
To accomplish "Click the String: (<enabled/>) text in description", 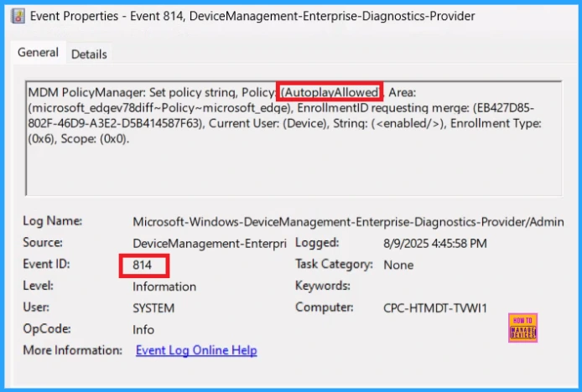I will (389, 123).
